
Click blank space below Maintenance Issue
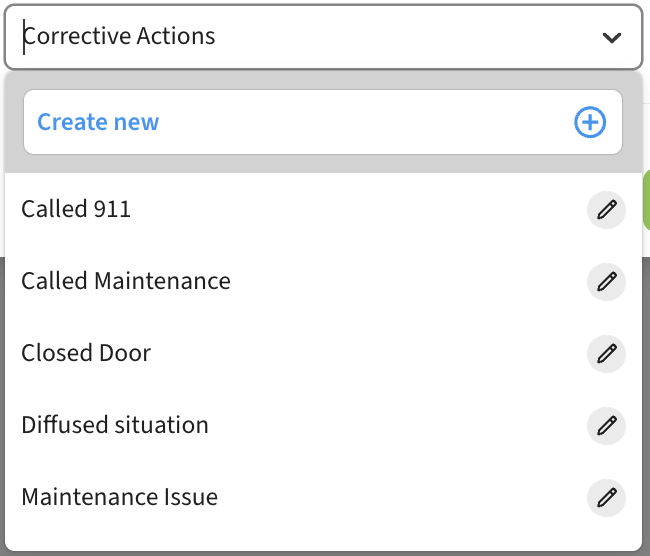[x=320, y=537]
